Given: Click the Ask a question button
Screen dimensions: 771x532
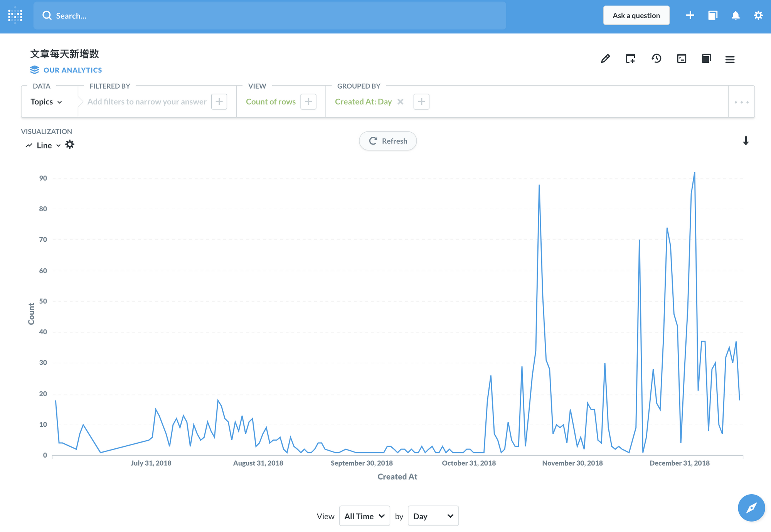Looking at the screenshot, I should pos(636,15).
